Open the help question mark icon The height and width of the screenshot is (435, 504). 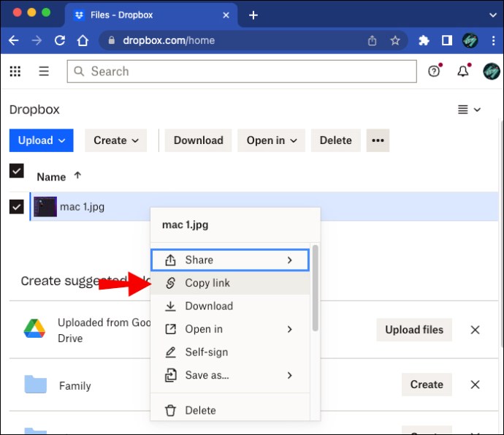pos(434,71)
